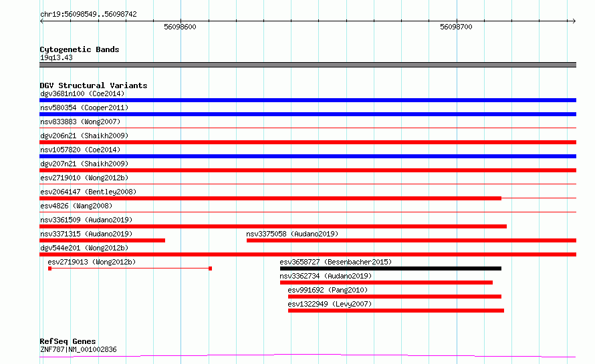Viewport: 595px width, 364px height.
Task: Open the nsv833883 (Wong2007) variant label
Action: tap(80, 122)
